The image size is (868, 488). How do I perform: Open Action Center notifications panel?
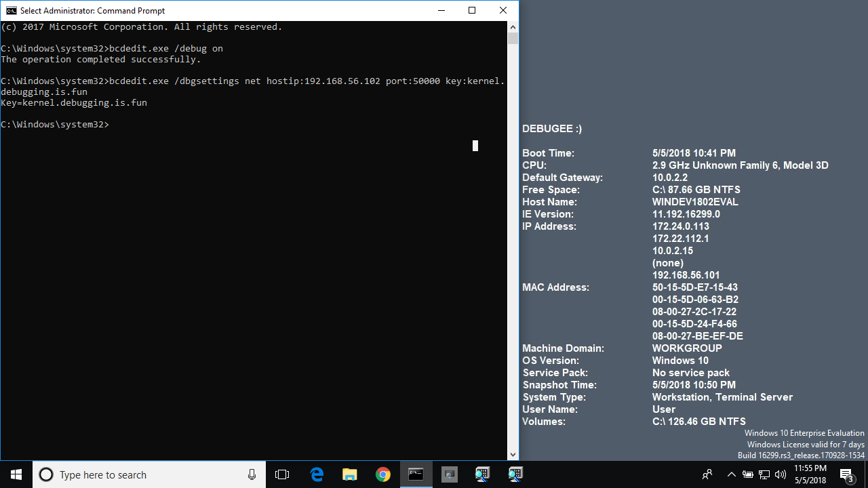(846, 474)
